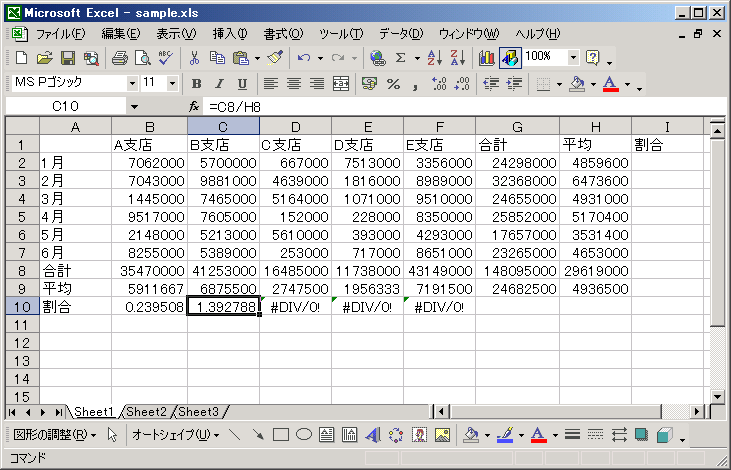
Task: Open the borders dropdown arrow
Action: pyautogui.click(x=559, y=84)
